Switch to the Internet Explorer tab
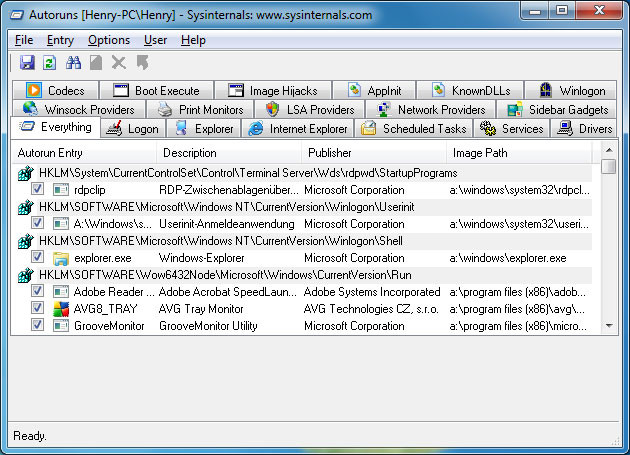The image size is (630, 455). point(298,129)
